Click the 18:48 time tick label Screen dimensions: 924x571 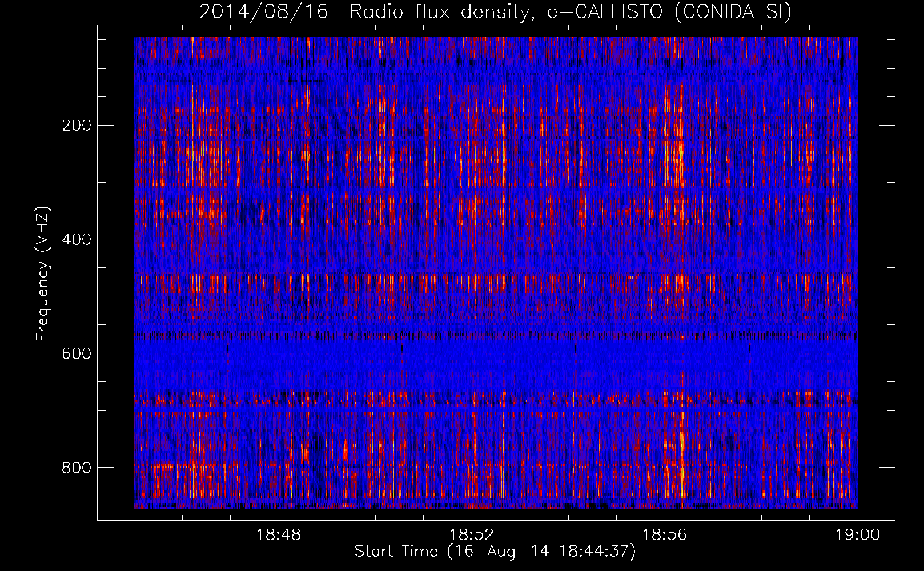279,535
